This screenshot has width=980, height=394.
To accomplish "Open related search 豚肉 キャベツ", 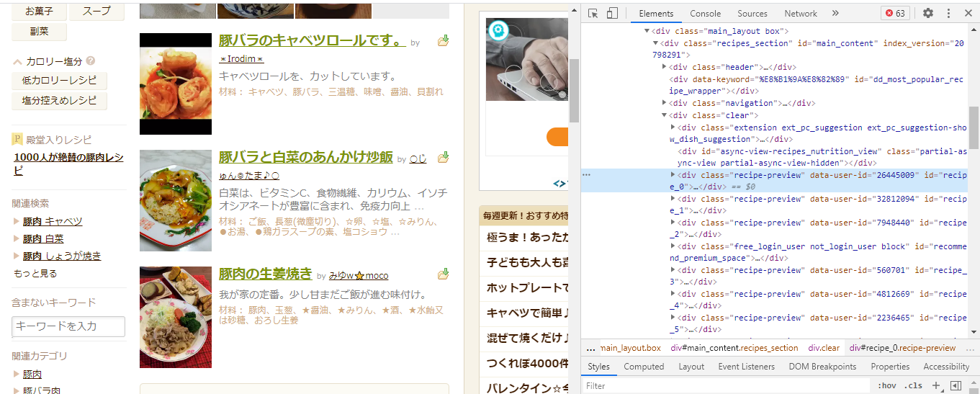I will pyautogui.click(x=53, y=221).
